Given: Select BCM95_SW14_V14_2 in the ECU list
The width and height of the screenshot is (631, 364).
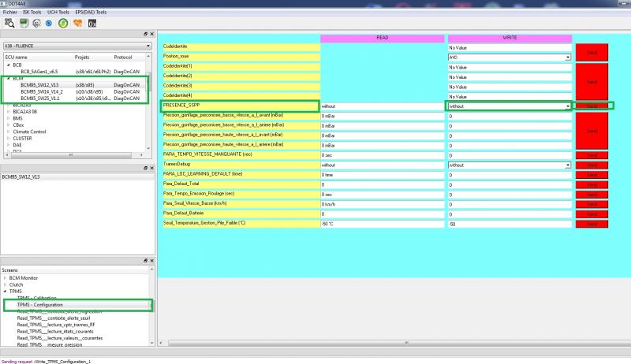Looking at the screenshot, I should [x=42, y=91].
